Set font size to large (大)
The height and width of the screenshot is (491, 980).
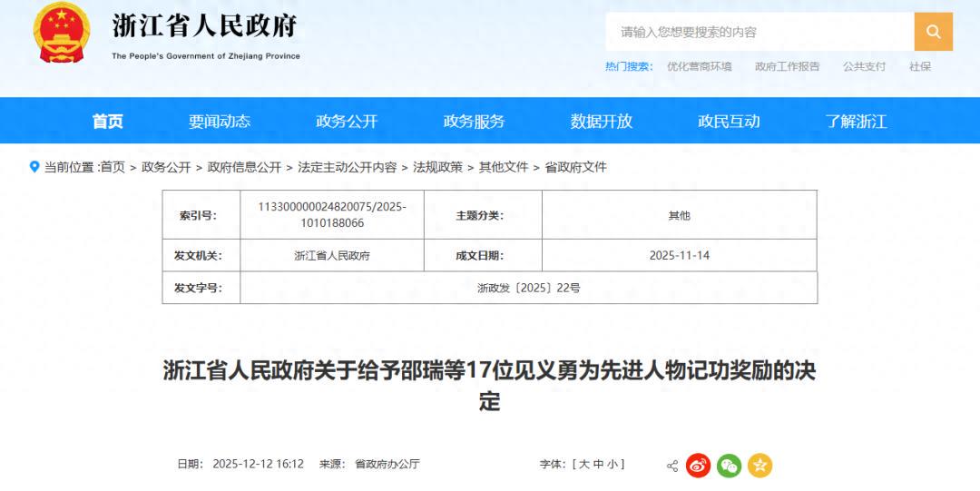pos(583,464)
